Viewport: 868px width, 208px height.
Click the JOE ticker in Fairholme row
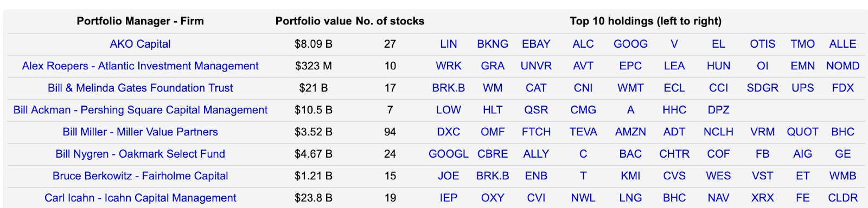(448, 176)
